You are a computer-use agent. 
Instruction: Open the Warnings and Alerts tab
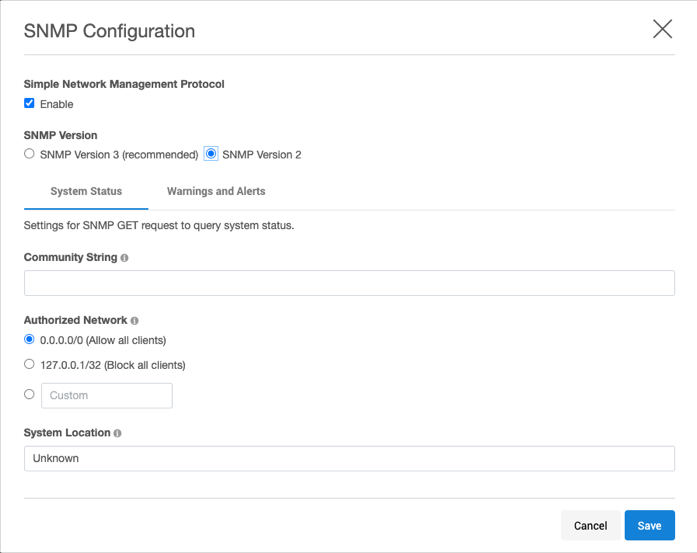216,191
